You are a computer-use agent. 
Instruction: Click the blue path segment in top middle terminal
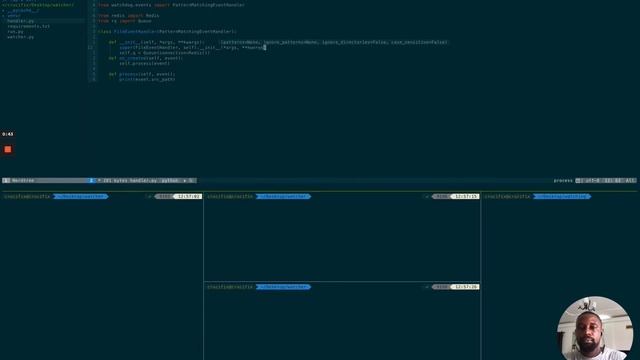click(283, 196)
